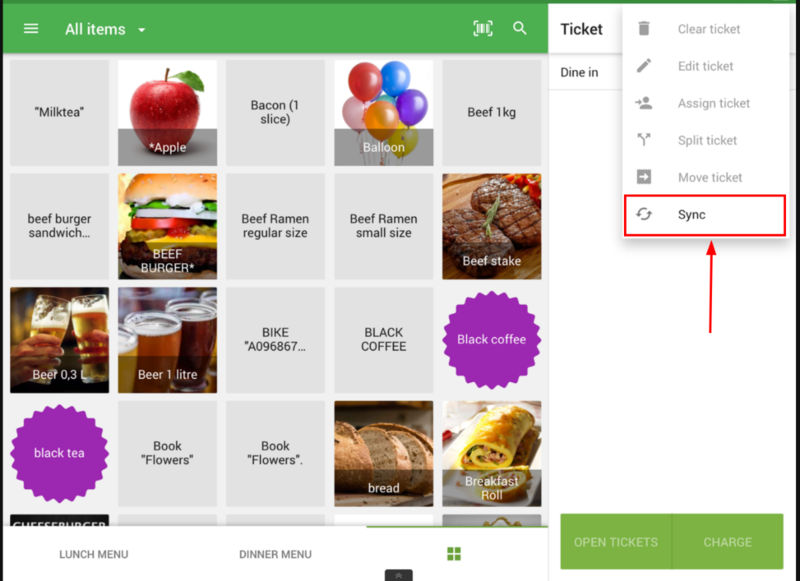The image size is (800, 581).
Task: Click the person icon for Assign ticket
Action: (x=644, y=103)
